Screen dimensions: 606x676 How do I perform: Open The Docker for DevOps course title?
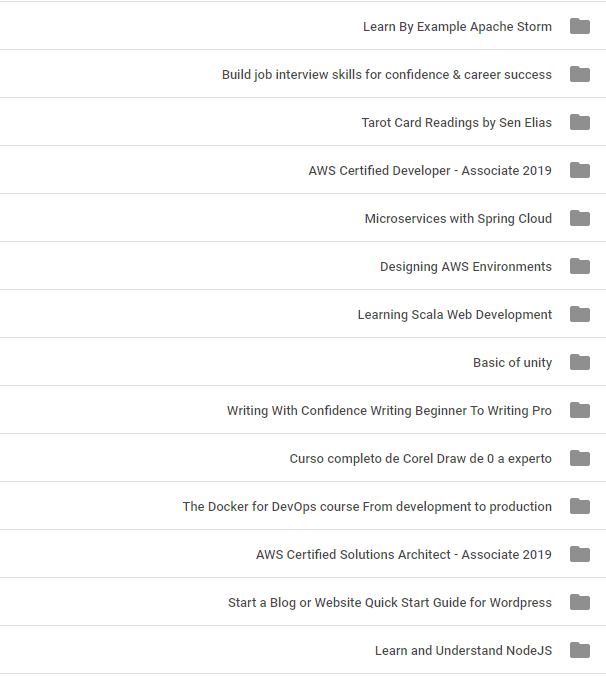point(367,507)
